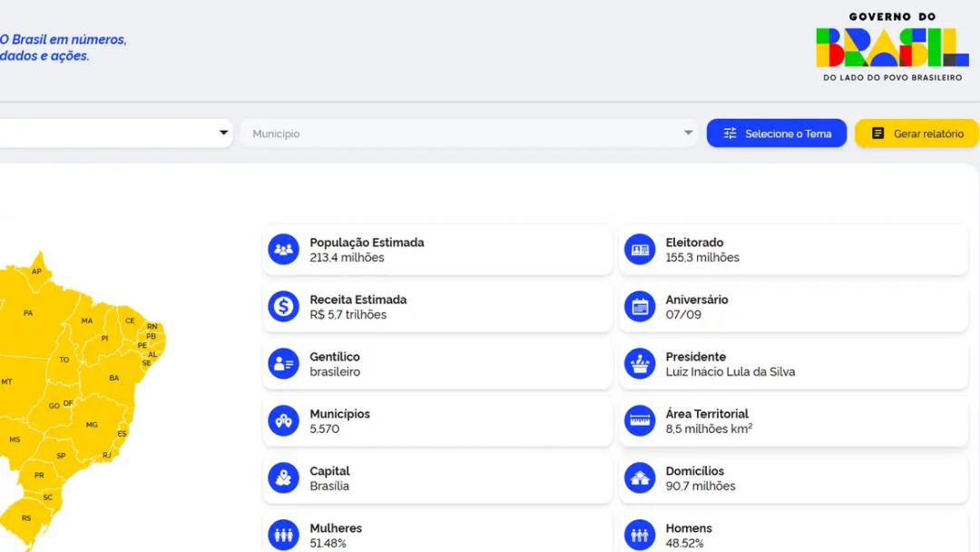Image resolution: width=980 pixels, height=552 pixels.
Task: Click the Área Territorial ruler icon
Action: coord(640,420)
